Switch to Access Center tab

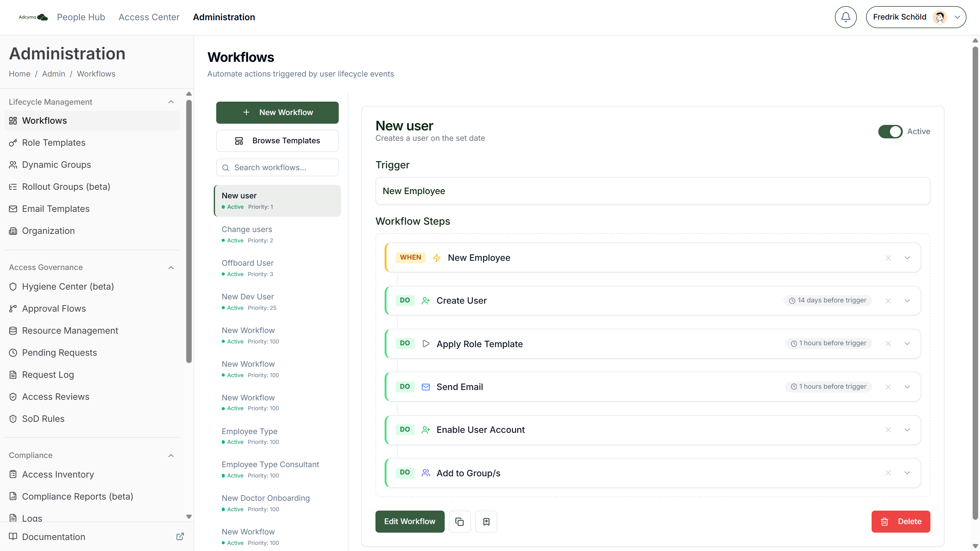pos(149,17)
